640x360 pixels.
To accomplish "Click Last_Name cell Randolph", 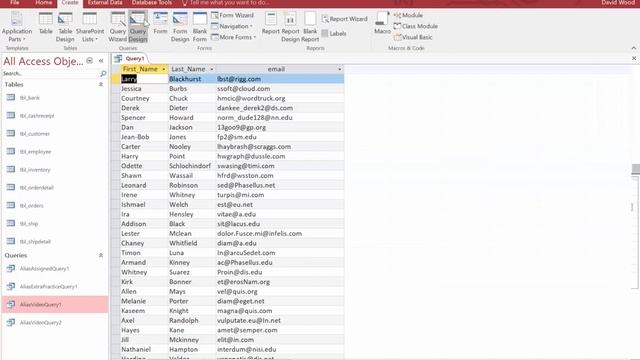I will pos(192,320).
